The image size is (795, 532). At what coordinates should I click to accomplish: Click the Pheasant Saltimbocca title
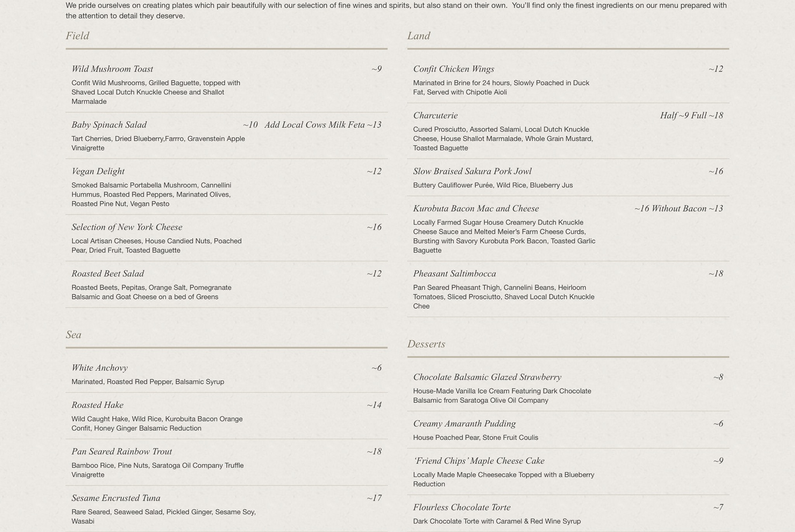click(x=454, y=274)
